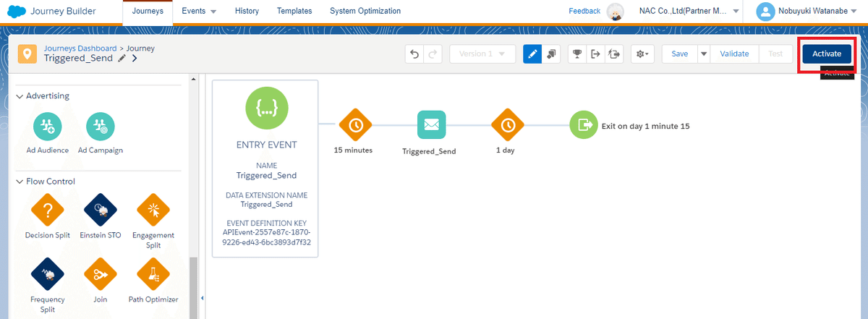Viewport: 868px width, 319px height.
Task: Select the Ad Campaign activity icon
Action: pos(101,127)
